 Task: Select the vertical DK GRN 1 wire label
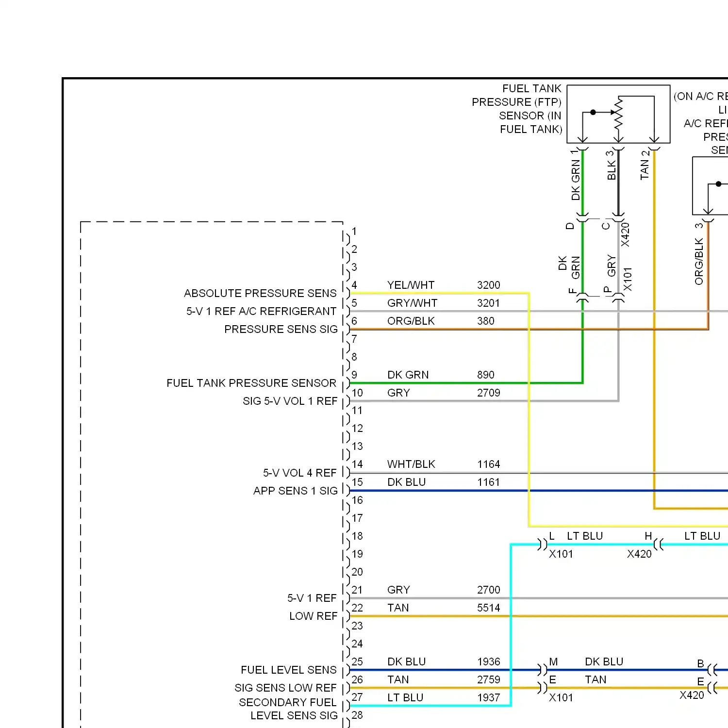point(576,175)
